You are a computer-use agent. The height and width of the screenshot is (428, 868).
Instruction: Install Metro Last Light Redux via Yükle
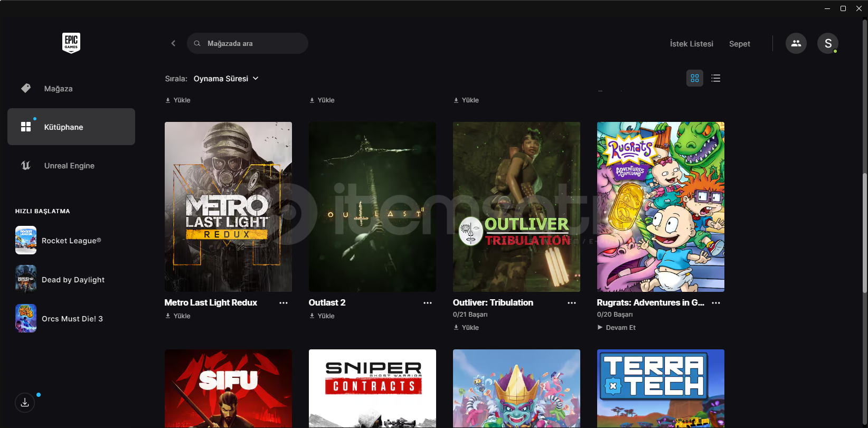(178, 316)
